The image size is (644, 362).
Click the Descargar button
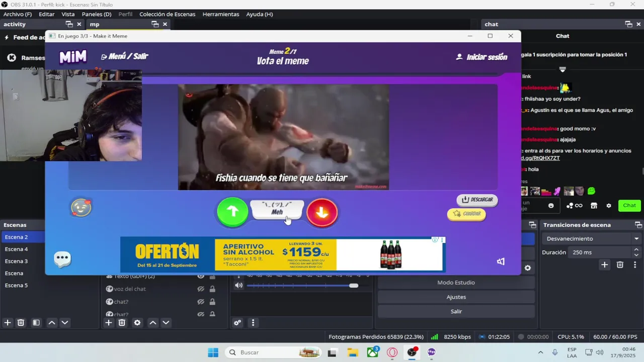[x=477, y=200]
